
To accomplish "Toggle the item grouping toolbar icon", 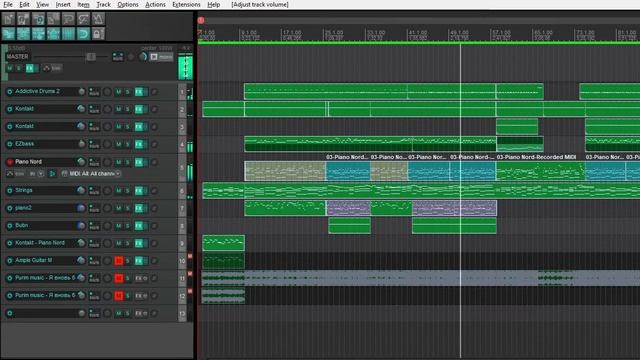I will [x=23, y=33].
